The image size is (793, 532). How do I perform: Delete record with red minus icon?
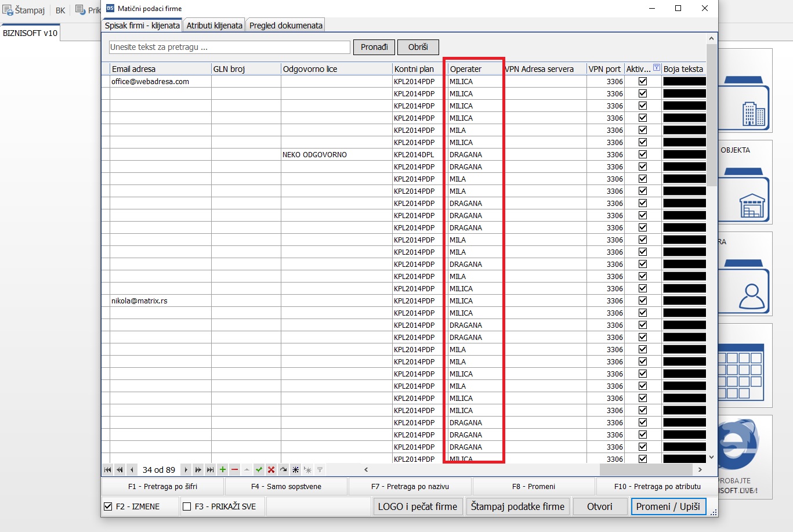coord(234,470)
